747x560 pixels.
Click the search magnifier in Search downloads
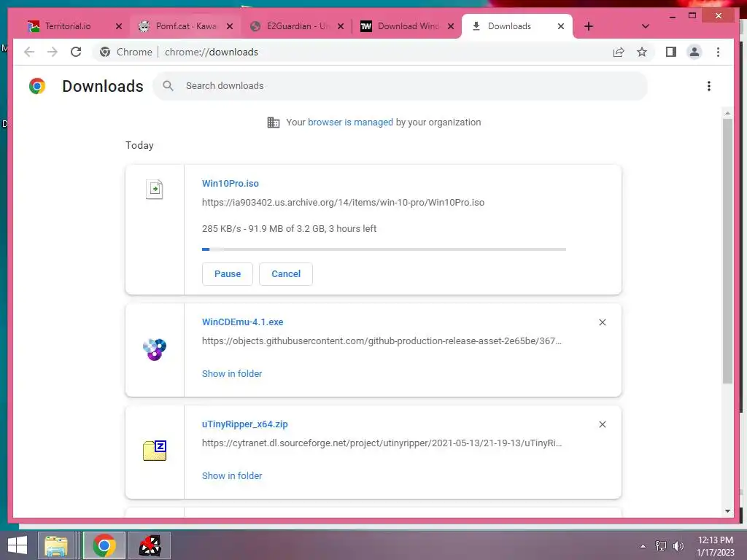click(168, 86)
